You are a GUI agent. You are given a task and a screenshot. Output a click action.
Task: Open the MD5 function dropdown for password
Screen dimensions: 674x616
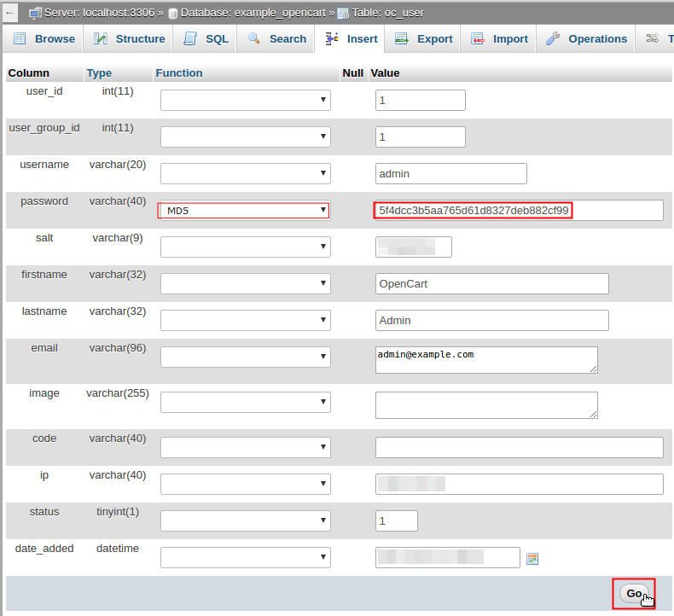coord(245,211)
